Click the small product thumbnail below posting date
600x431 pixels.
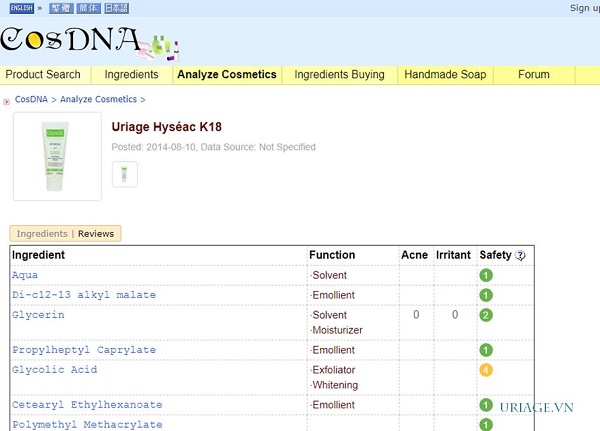click(125, 174)
